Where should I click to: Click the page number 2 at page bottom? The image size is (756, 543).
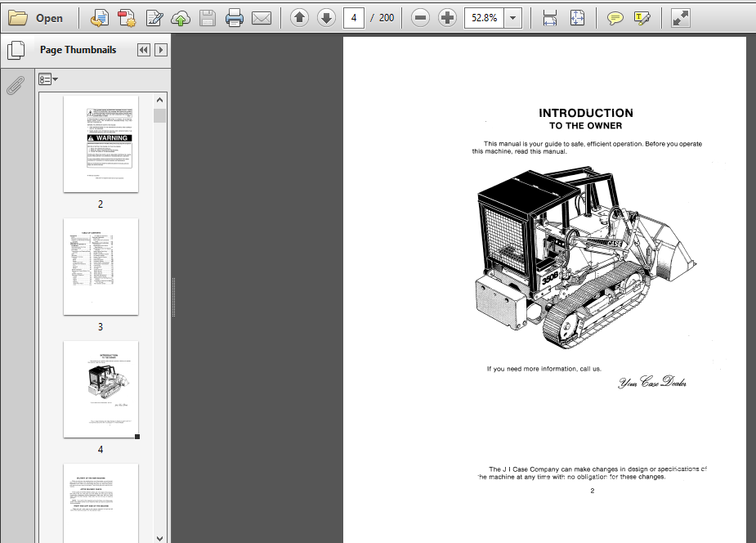(592, 491)
